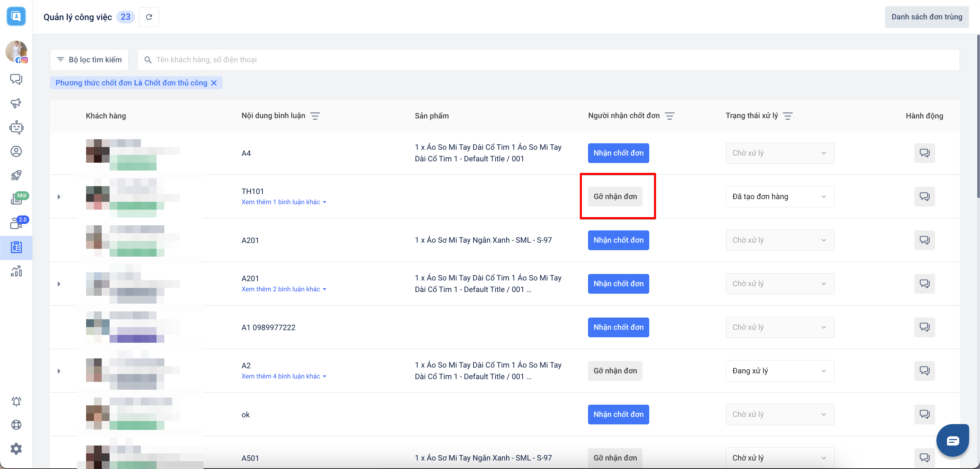Expand the TH101 customer row arrow

[x=59, y=197]
